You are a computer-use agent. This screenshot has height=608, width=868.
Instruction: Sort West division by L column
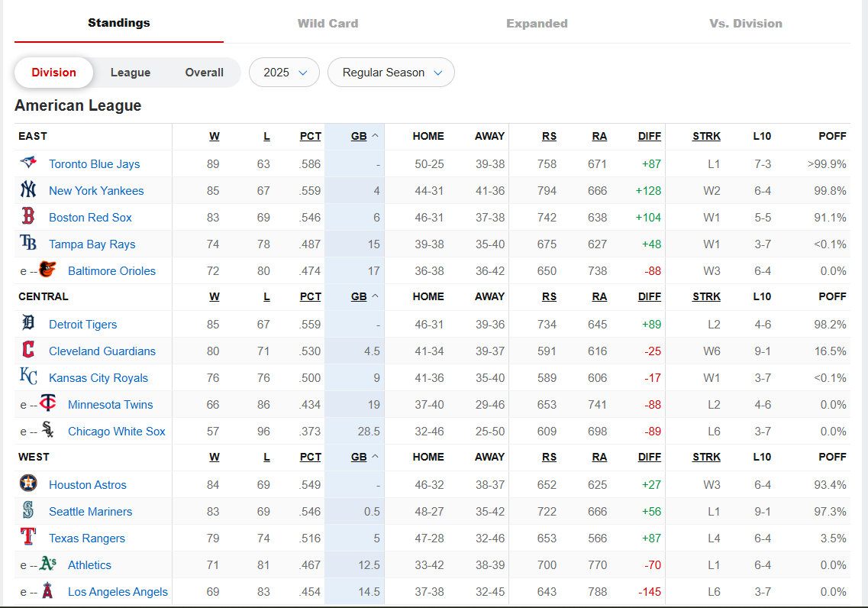[266, 458]
